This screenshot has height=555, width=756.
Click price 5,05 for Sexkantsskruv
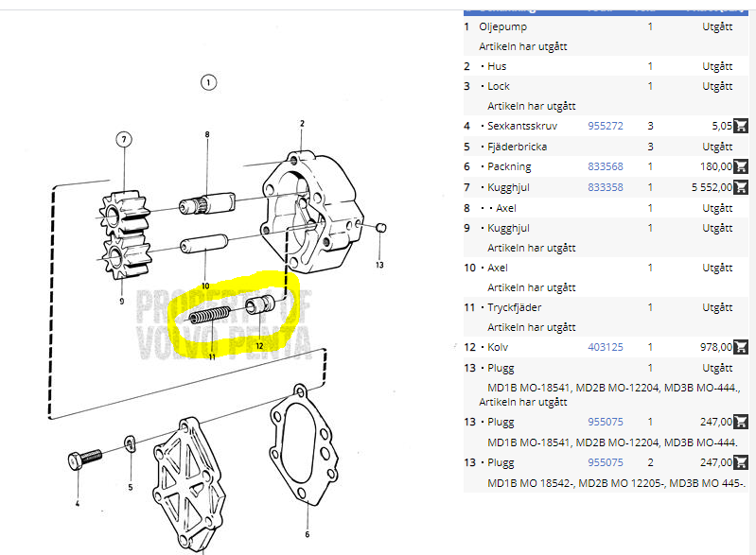(722, 126)
